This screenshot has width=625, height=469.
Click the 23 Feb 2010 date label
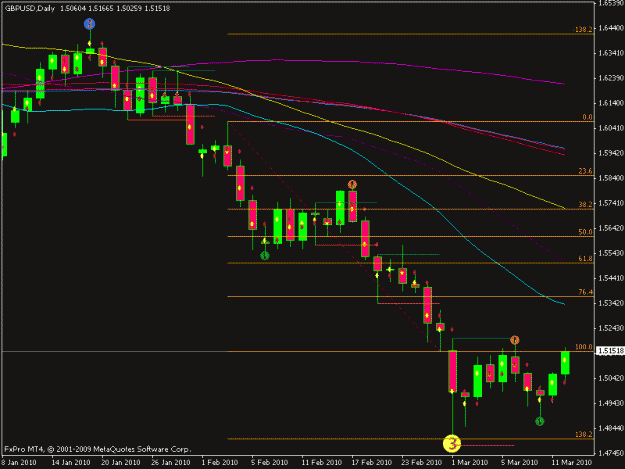(x=421, y=463)
